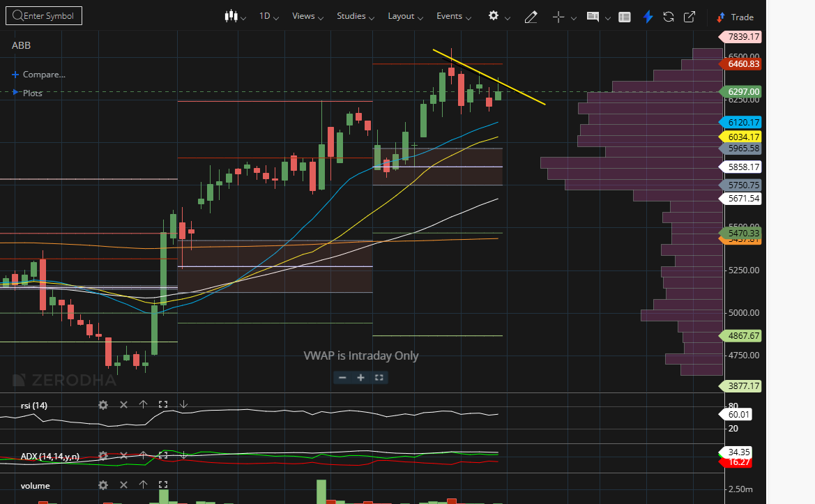Expand the arrow next to settings gear
Screen dimensions: 815x504
[508, 18]
